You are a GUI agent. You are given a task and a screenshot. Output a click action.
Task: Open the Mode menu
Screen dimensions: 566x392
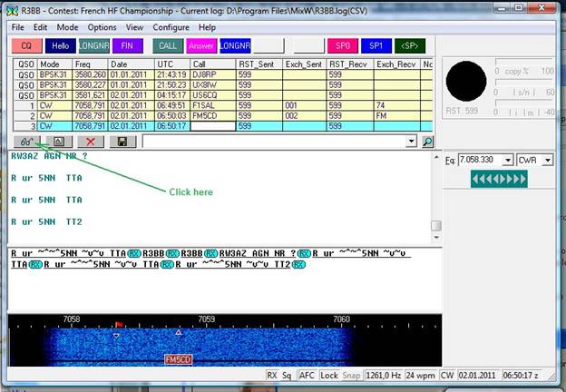67,27
